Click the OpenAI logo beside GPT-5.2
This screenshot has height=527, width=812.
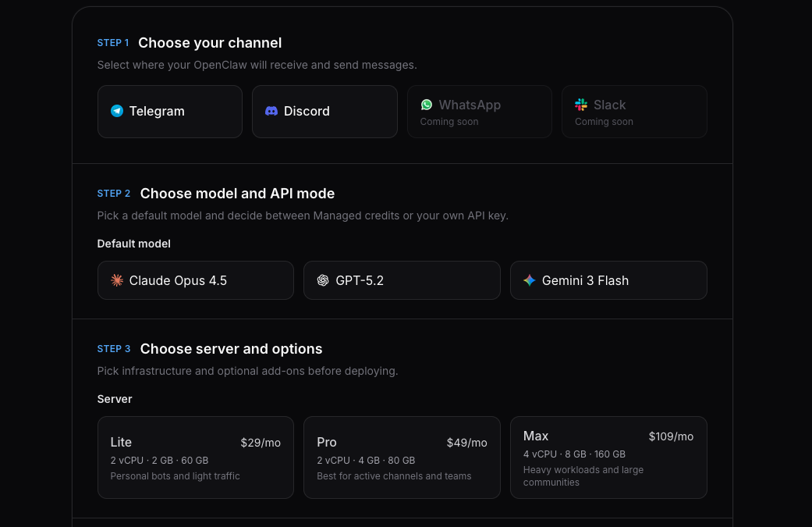324,280
